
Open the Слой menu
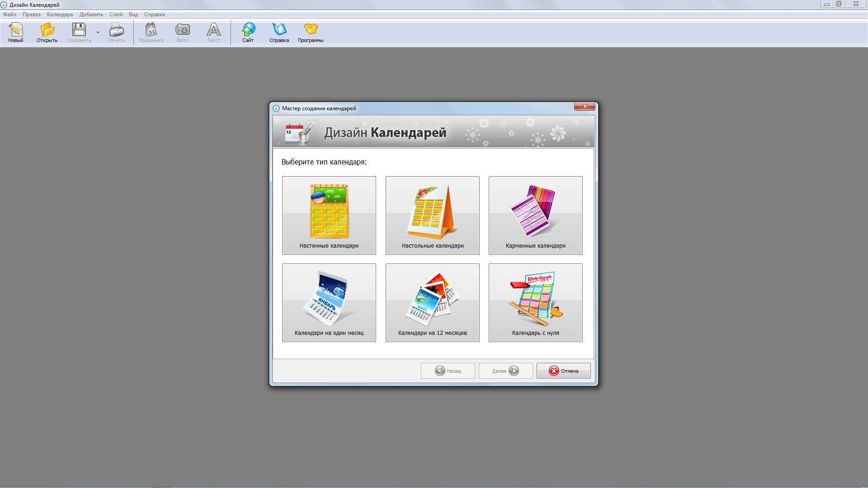point(116,14)
